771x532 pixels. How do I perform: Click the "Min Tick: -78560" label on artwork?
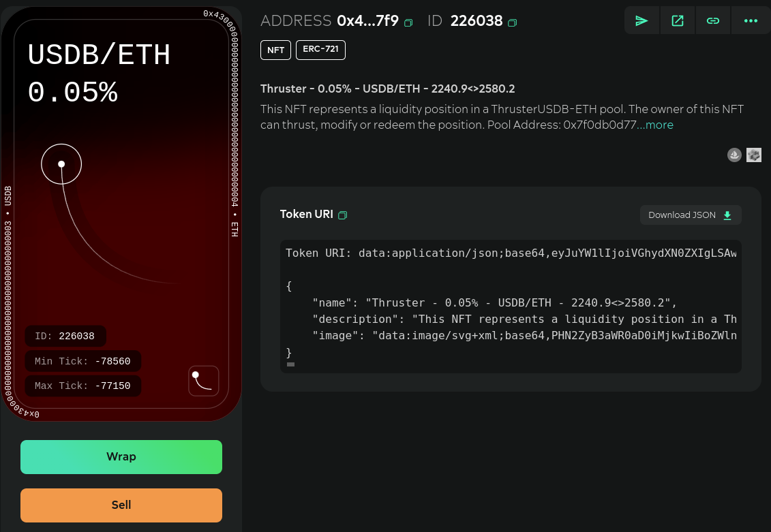tap(82, 361)
